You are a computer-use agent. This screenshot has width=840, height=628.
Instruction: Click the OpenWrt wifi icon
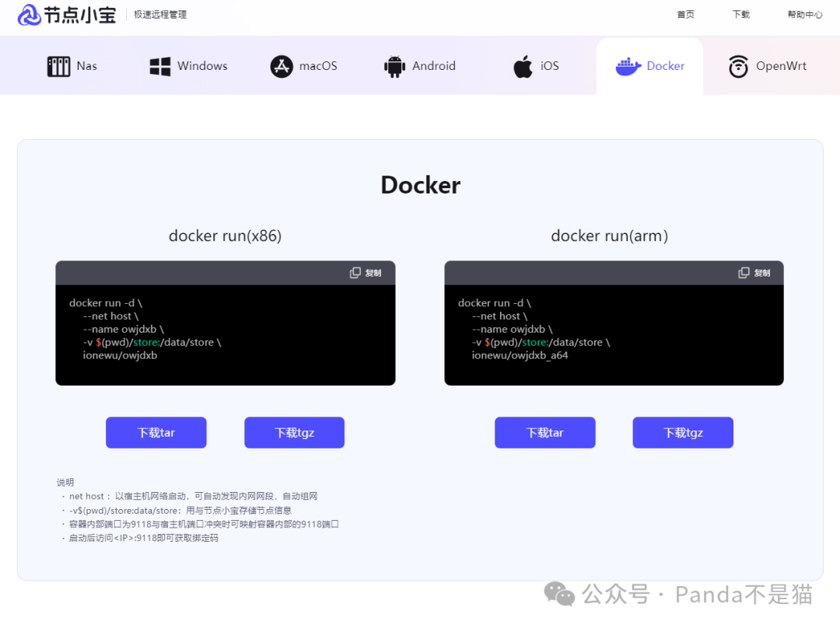coord(738,66)
